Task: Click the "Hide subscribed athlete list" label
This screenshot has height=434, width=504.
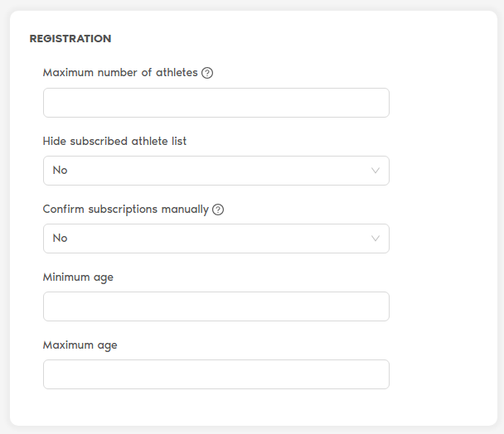Action: [114, 141]
